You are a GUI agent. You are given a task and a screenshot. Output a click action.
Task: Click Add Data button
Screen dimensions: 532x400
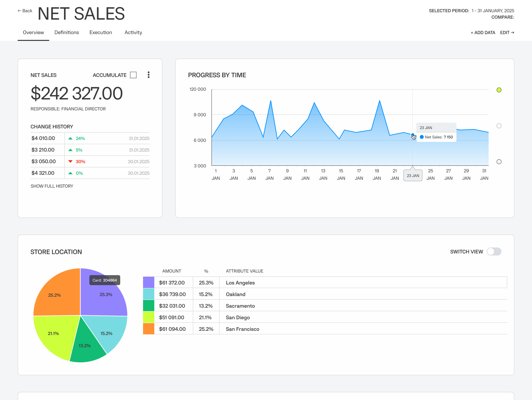tap(483, 33)
